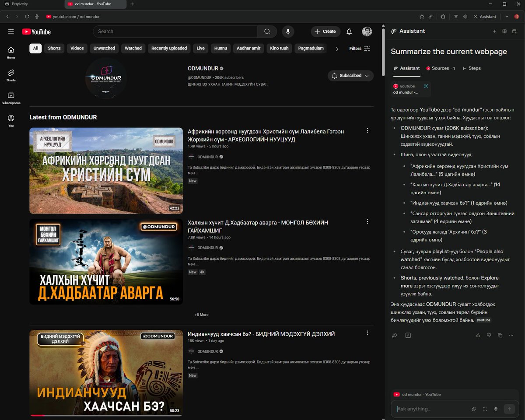Screen dimensions: 525x420
Task: Click the address bar microphone icon
Action: tap(37, 17)
